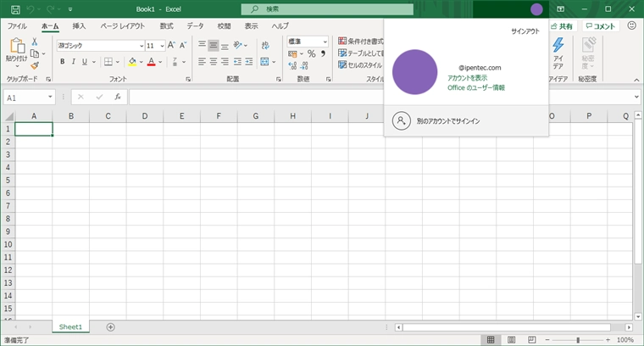
Task: Decrease font size with small A
Action: [x=183, y=45]
